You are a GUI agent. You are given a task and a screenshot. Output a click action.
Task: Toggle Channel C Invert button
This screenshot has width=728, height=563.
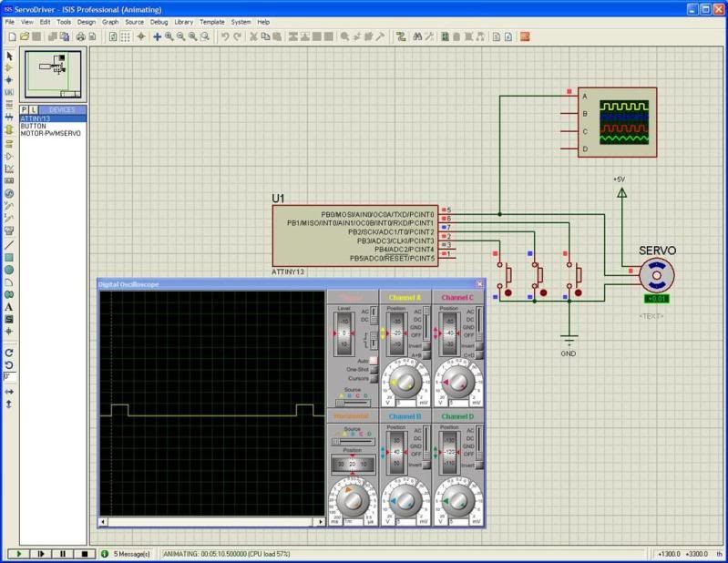coord(479,346)
